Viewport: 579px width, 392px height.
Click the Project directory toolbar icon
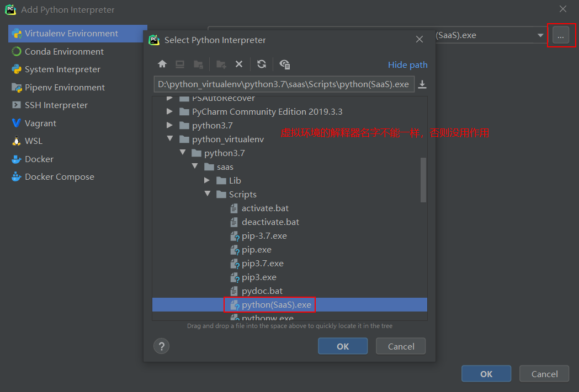(198, 64)
